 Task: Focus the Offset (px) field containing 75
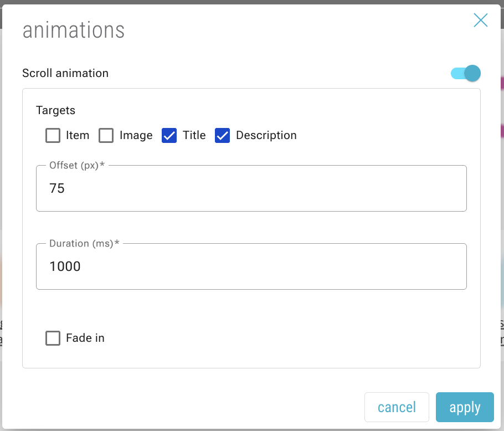251,189
